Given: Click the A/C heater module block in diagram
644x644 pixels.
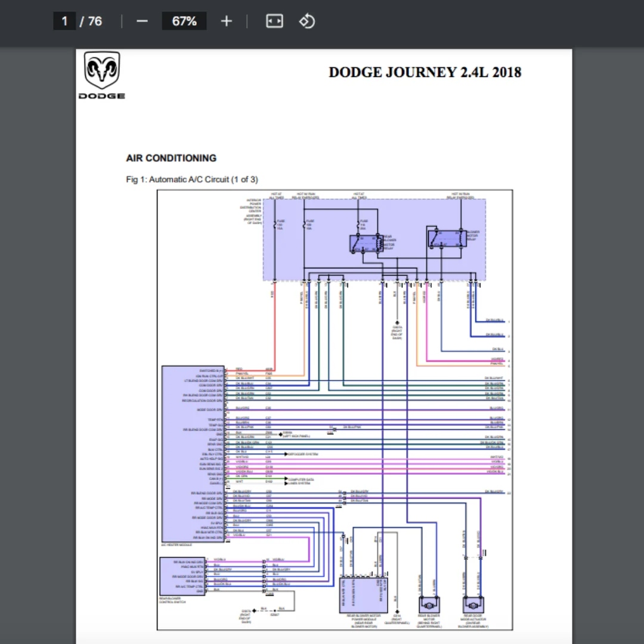Looking at the screenshot, I should 193,454.
